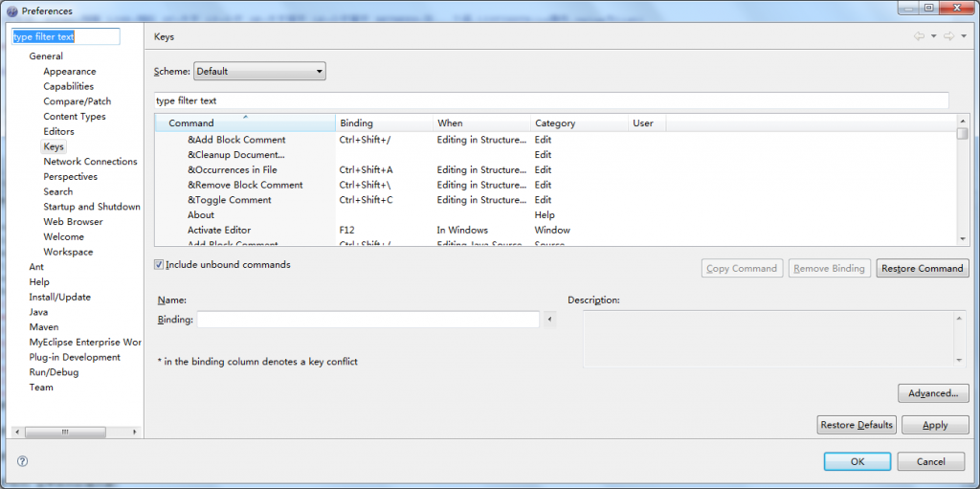Select MyEclipse Enterprise Workbench in the tree
980x489 pixels.
coord(85,342)
